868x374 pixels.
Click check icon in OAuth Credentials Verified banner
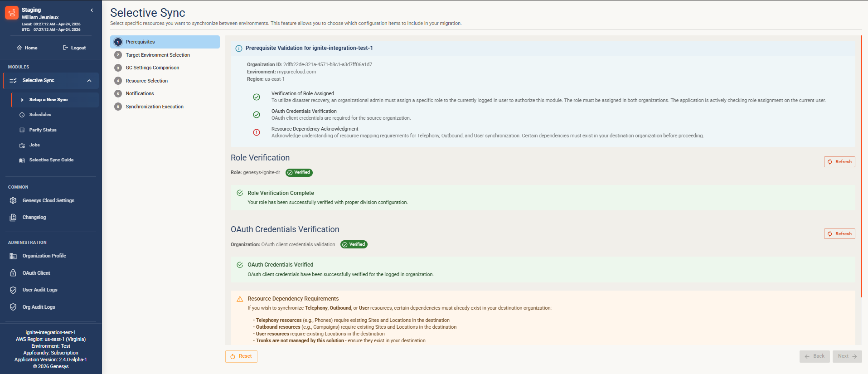pos(240,265)
